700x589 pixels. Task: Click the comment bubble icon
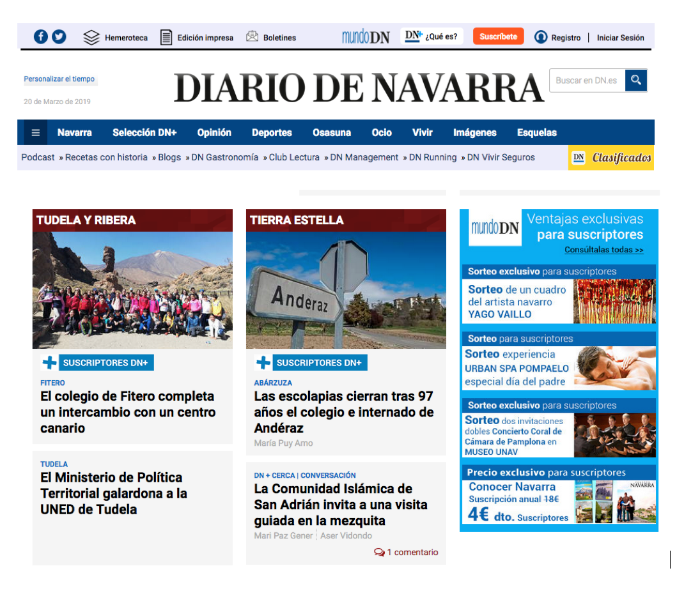click(x=379, y=553)
